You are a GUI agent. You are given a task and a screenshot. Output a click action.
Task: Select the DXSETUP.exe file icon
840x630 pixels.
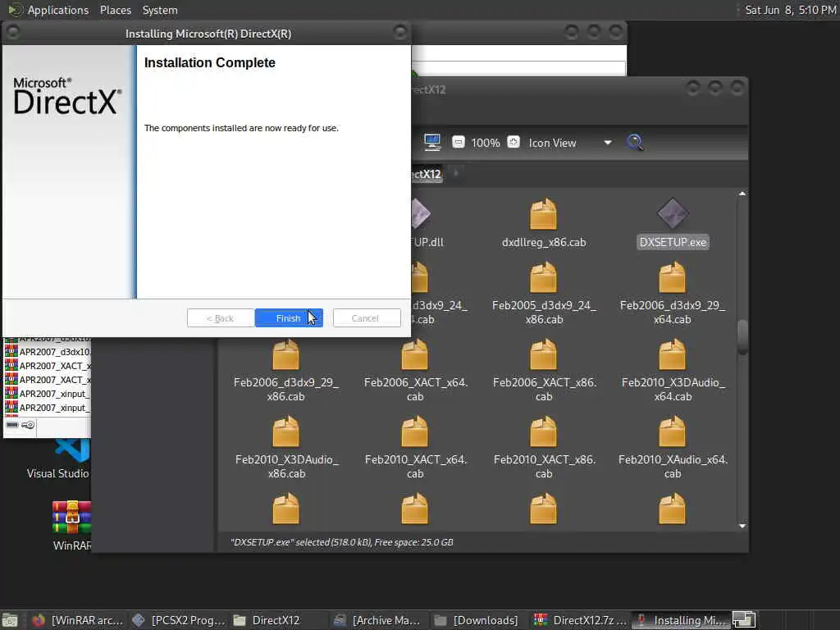tap(673, 214)
